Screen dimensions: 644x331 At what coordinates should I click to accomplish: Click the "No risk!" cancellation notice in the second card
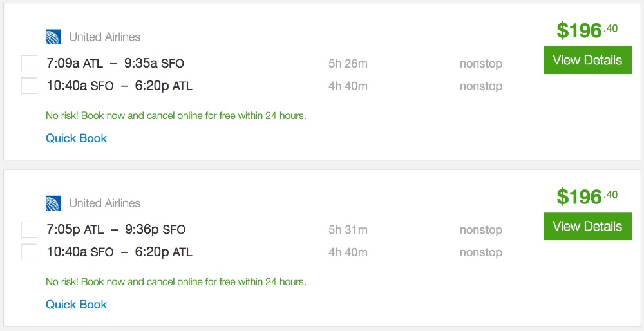[176, 282]
